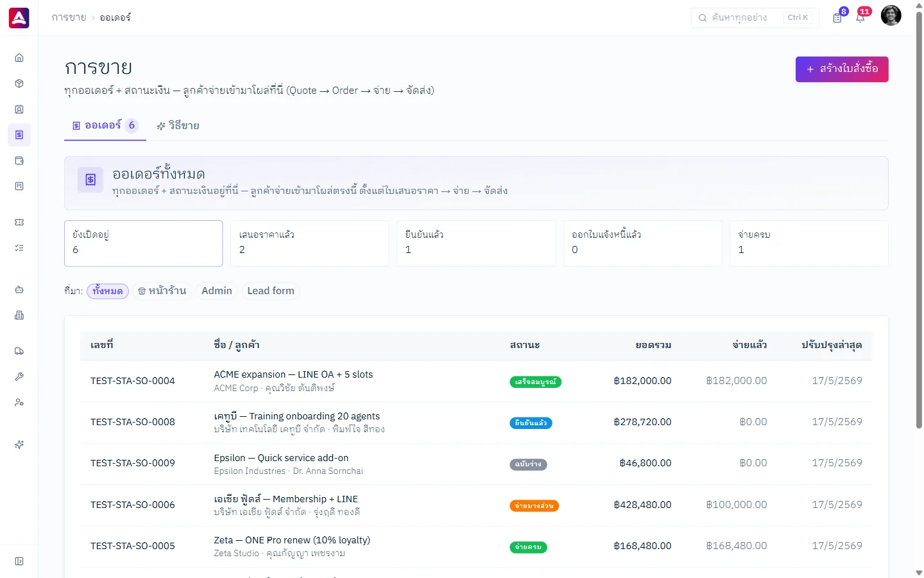Screen dimensions: 924x578
Task: Click the page vertical scrollbar
Action: coord(919,220)
